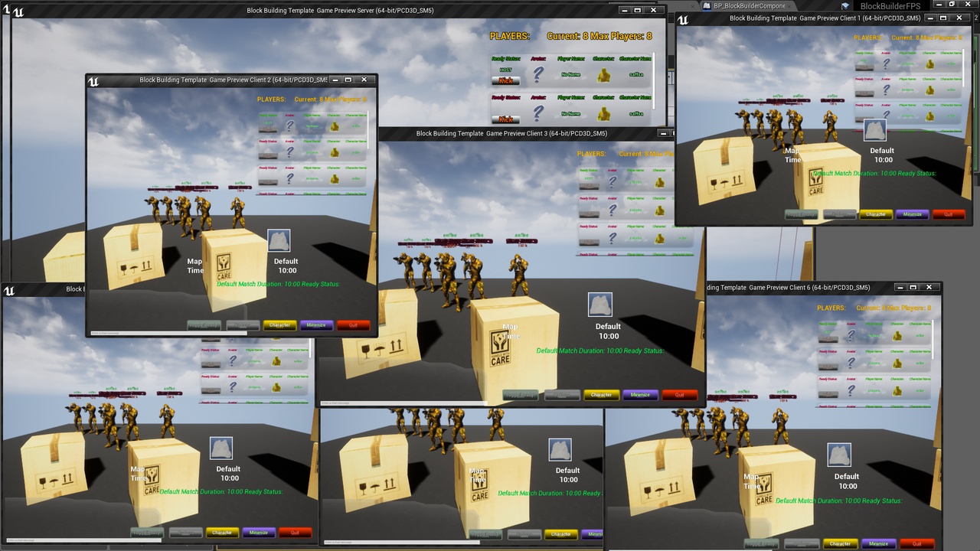The height and width of the screenshot is (551, 980).
Task: Kick the HOST player in Server window
Action: coord(506,80)
